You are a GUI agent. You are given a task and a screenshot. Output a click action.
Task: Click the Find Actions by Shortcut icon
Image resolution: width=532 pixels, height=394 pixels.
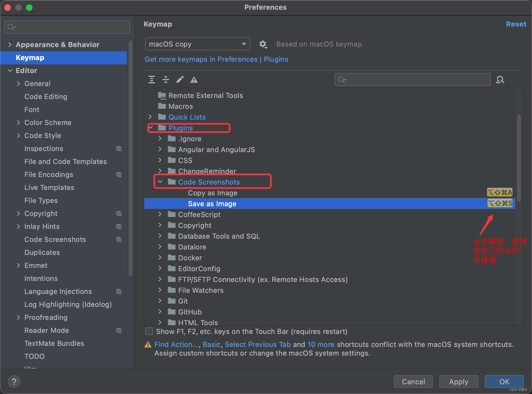click(500, 80)
